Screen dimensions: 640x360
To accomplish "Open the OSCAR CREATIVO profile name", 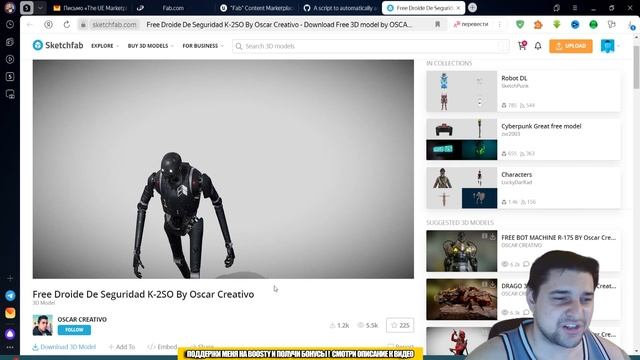I will pyautogui.click(x=82, y=319).
